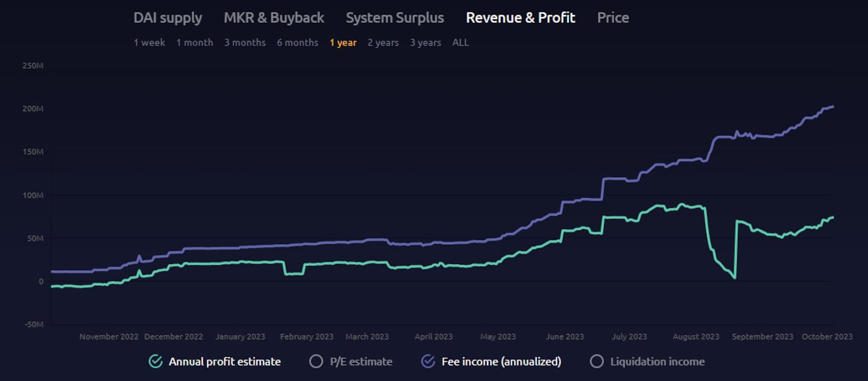The height and width of the screenshot is (381, 868).
Task: Choose the 3 months range
Action: tap(245, 43)
